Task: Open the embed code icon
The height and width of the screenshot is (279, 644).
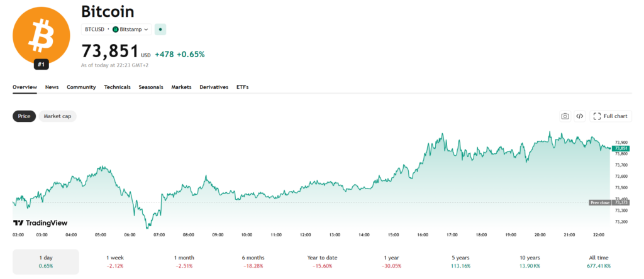Action: (579, 116)
